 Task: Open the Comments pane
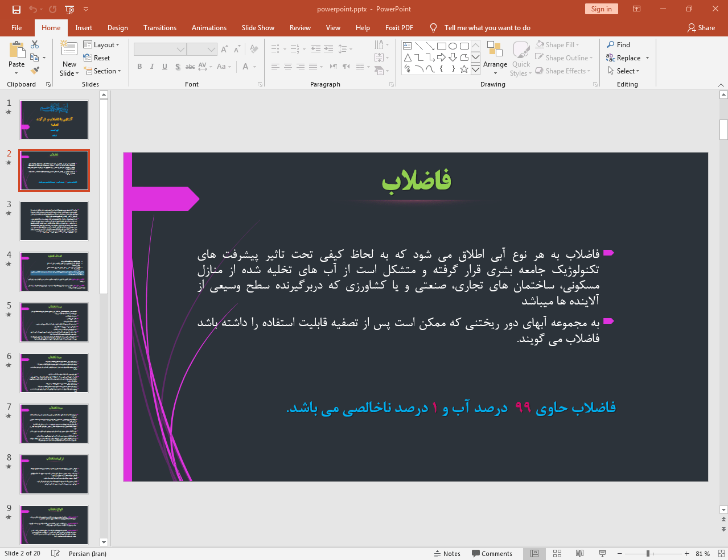click(x=492, y=553)
